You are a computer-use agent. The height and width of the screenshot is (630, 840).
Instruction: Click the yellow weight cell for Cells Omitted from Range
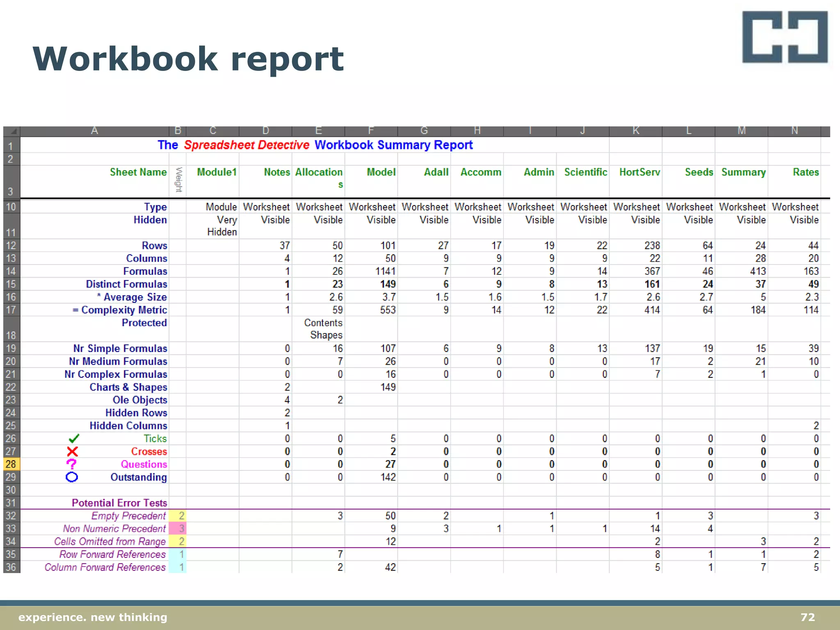(178, 541)
